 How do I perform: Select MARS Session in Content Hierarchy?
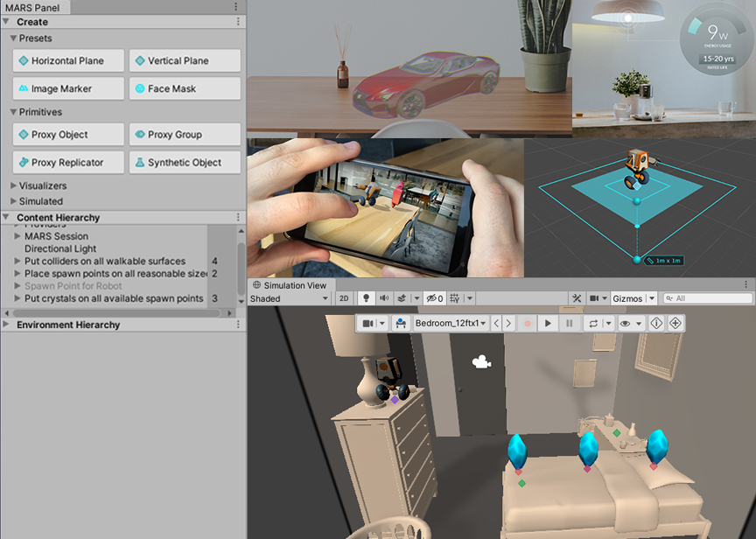click(56, 236)
